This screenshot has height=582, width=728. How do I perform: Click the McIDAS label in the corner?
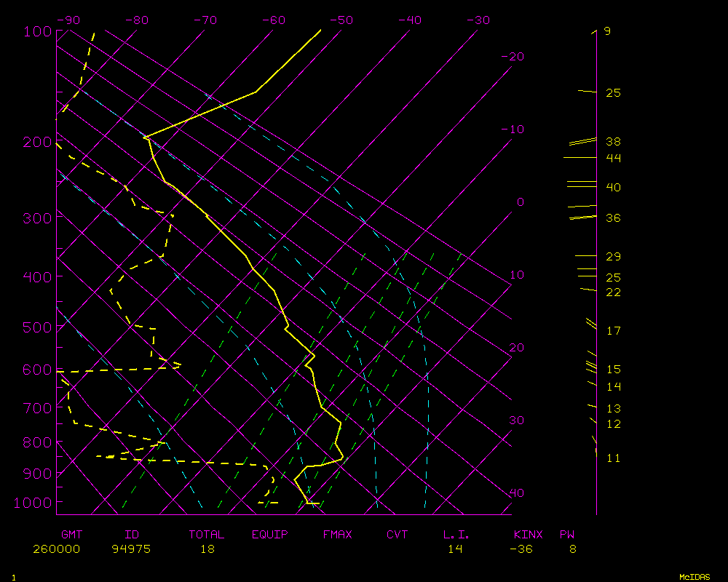(x=695, y=577)
